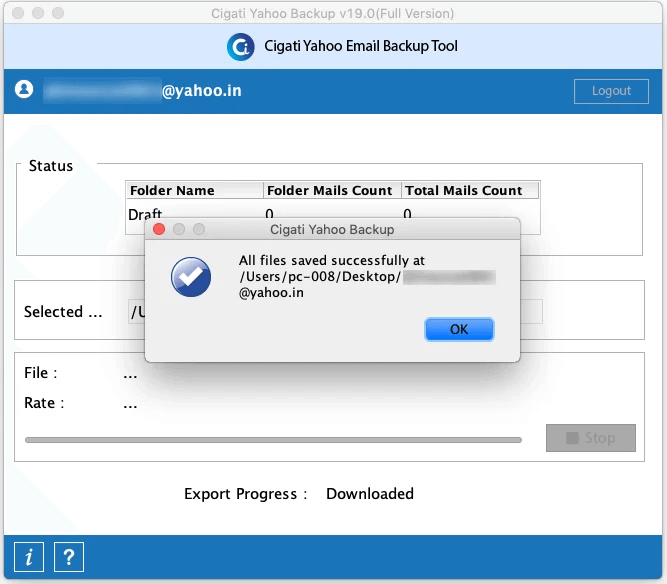667x584 pixels.
Task: Click the Cigati logo icon
Action: (241, 47)
